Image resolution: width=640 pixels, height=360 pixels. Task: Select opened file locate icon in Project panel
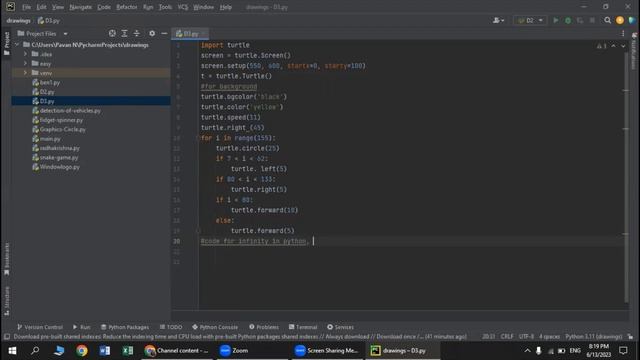coord(112,33)
